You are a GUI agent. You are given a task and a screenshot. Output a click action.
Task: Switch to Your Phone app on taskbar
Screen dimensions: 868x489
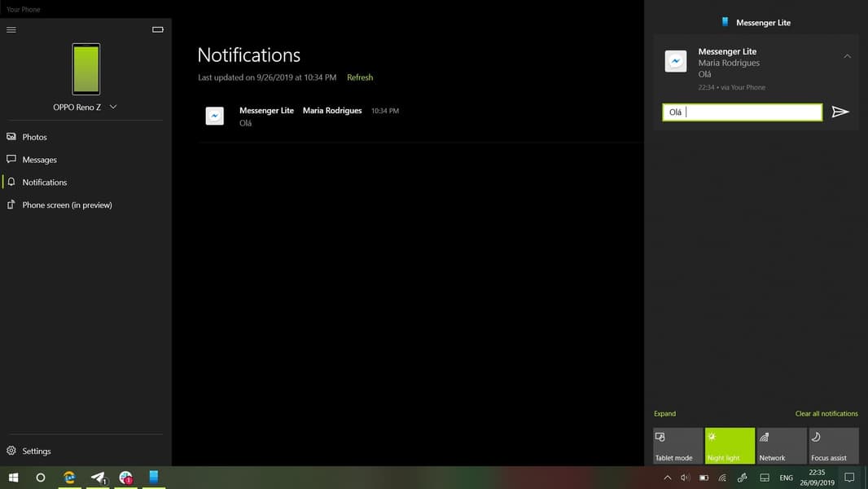154,478
